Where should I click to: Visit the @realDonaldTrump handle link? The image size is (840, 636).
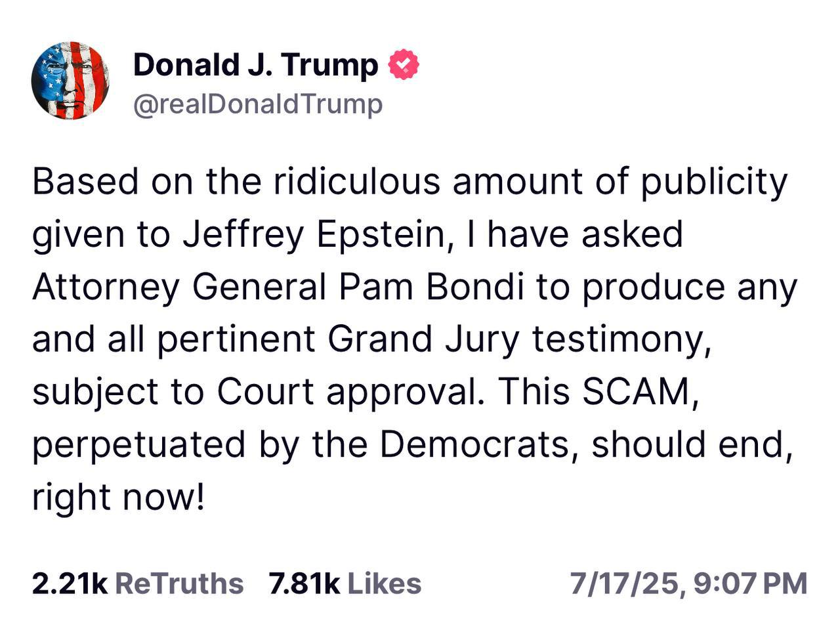[258, 104]
